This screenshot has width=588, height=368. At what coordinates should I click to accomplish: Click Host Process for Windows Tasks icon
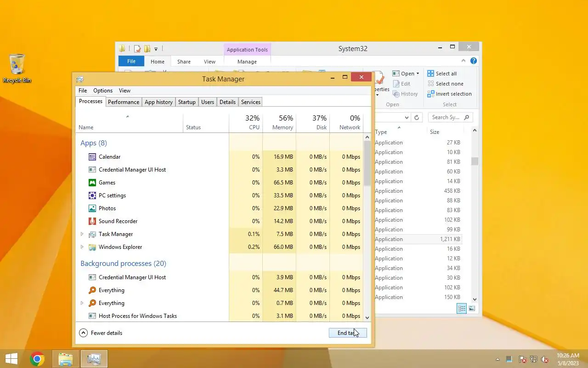92,316
